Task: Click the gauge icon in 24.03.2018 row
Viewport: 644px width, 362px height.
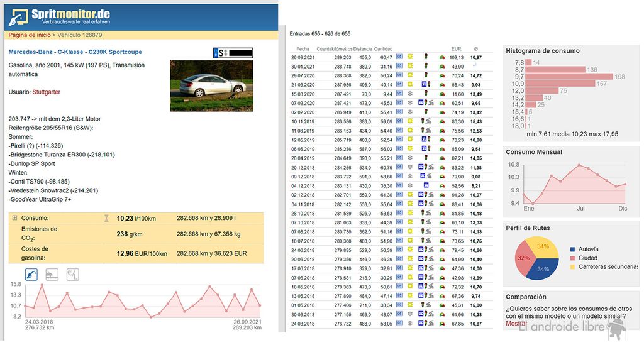Action: [442, 324]
